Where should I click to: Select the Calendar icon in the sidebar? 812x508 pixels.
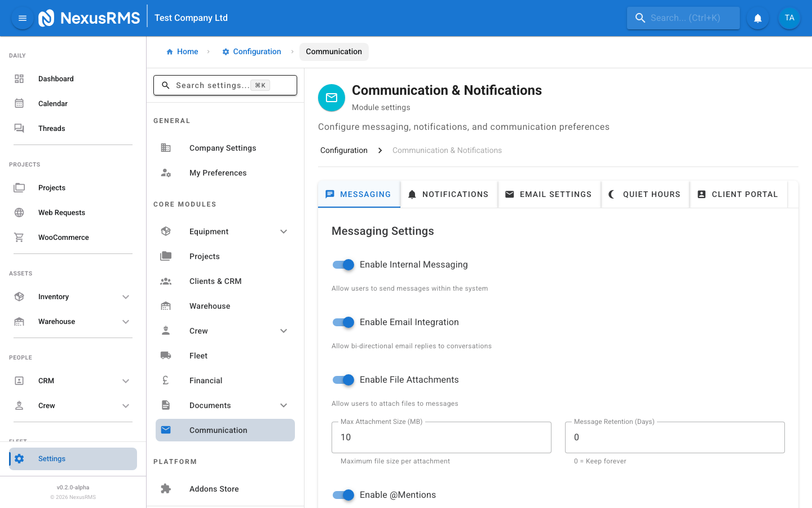(19, 103)
